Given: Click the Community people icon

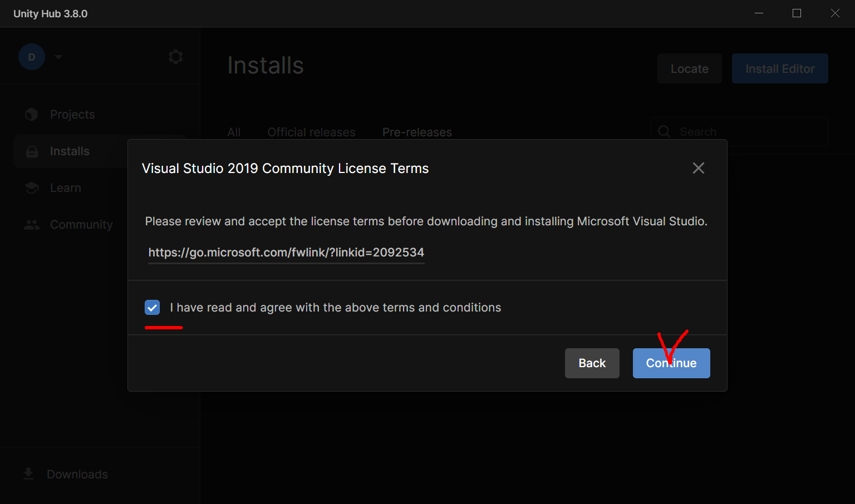Looking at the screenshot, I should (32, 225).
